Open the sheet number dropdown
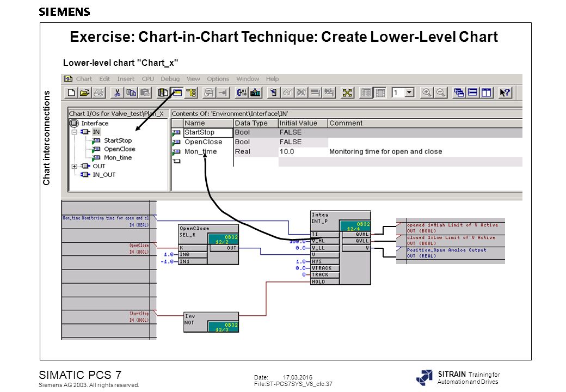The height and width of the screenshot is (392, 566). (x=409, y=93)
